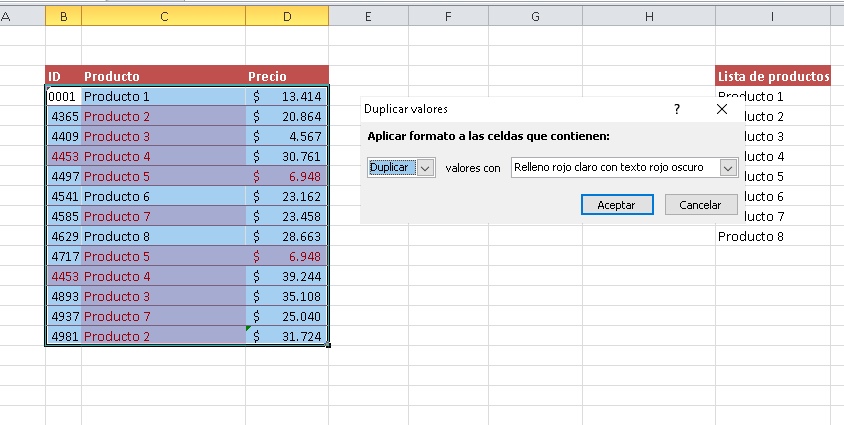Select column E header
844x425 pixels.
click(x=368, y=16)
